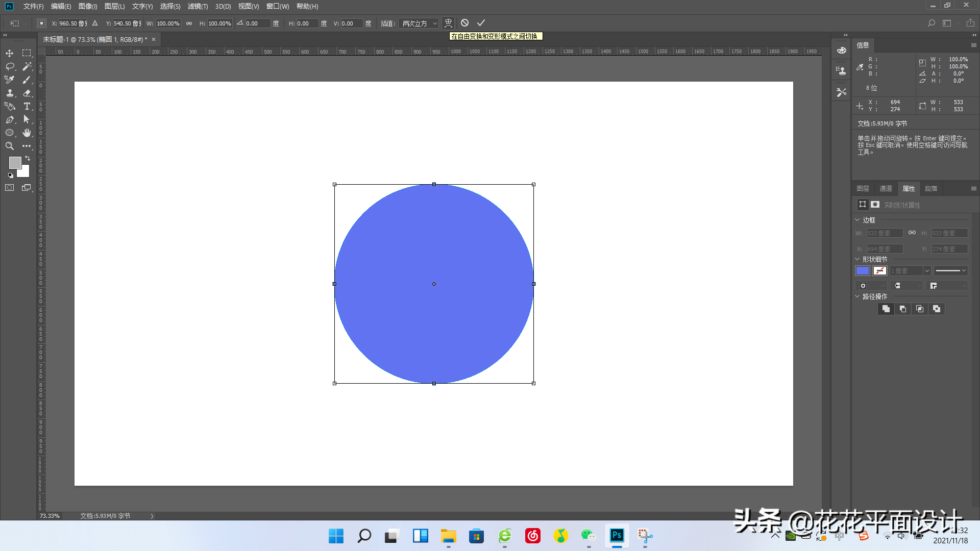Toggle Quick Mask mode

(x=9, y=188)
